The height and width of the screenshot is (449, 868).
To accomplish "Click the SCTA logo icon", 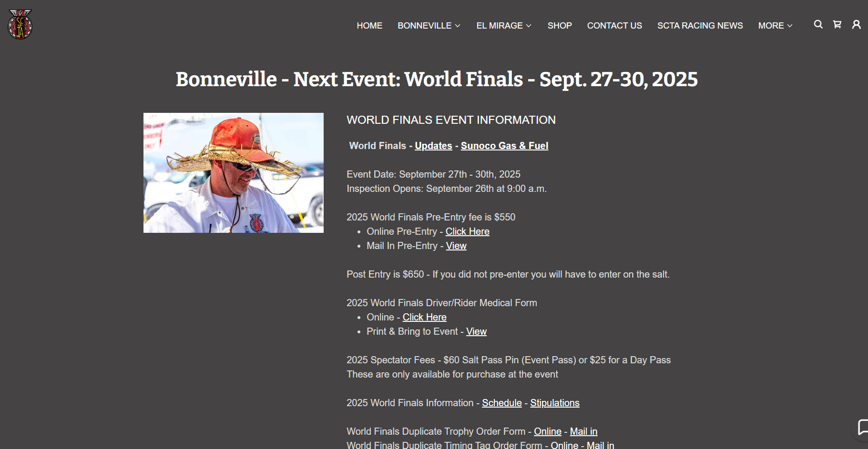I will point(20,24).
